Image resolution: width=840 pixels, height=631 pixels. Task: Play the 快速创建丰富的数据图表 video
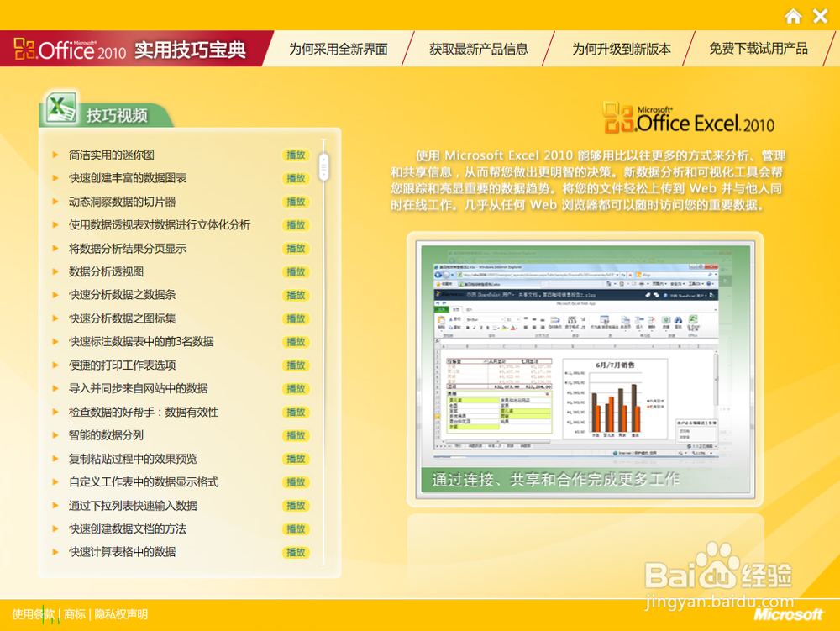pos(296,178)
